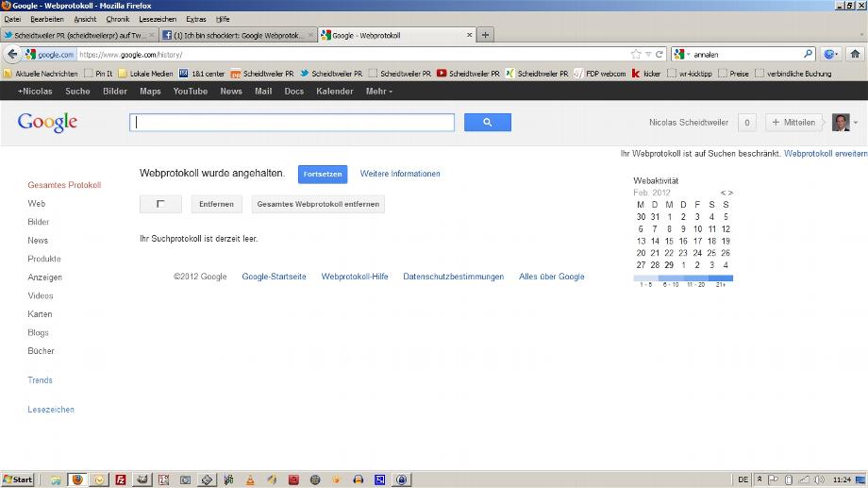
Task: Go to previous month in Webaktivität calendar
Action: [723, 193]
